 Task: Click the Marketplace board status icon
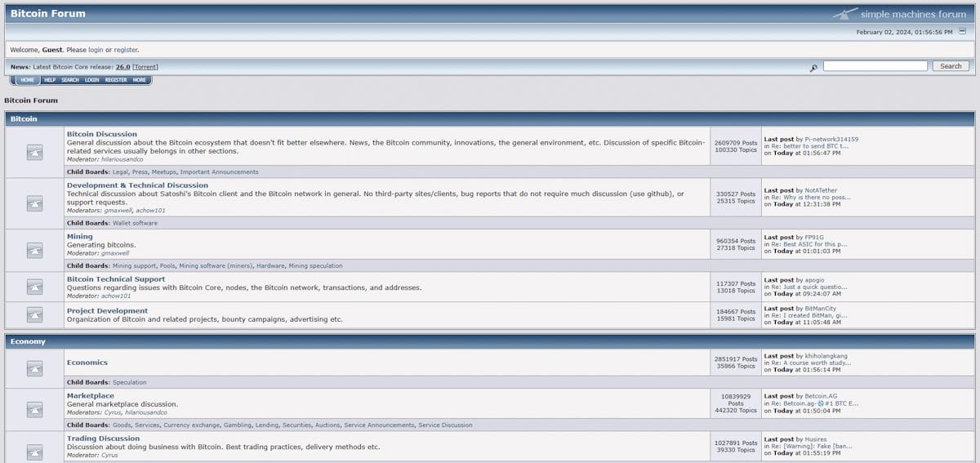coord(34,409)
